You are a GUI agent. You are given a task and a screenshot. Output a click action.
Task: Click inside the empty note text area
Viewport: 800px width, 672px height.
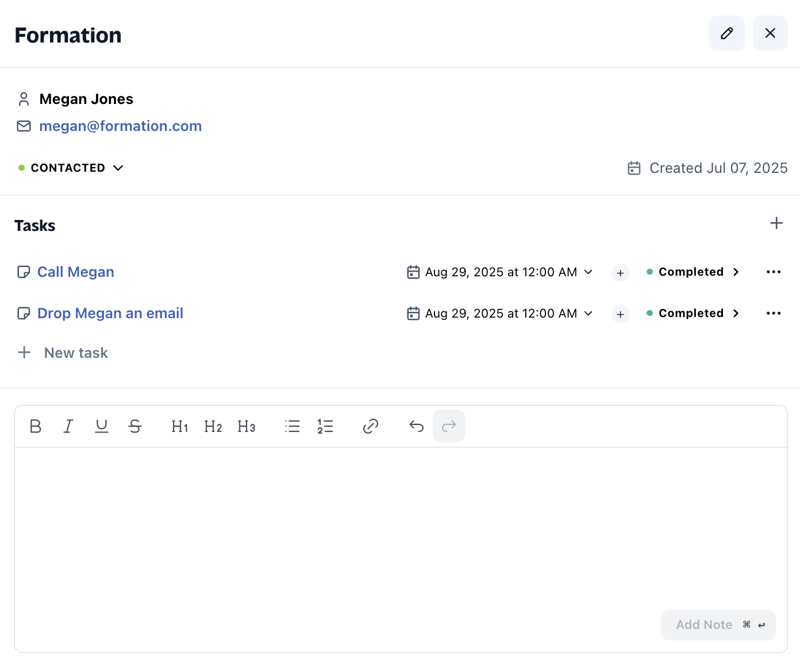coord(401,528)
